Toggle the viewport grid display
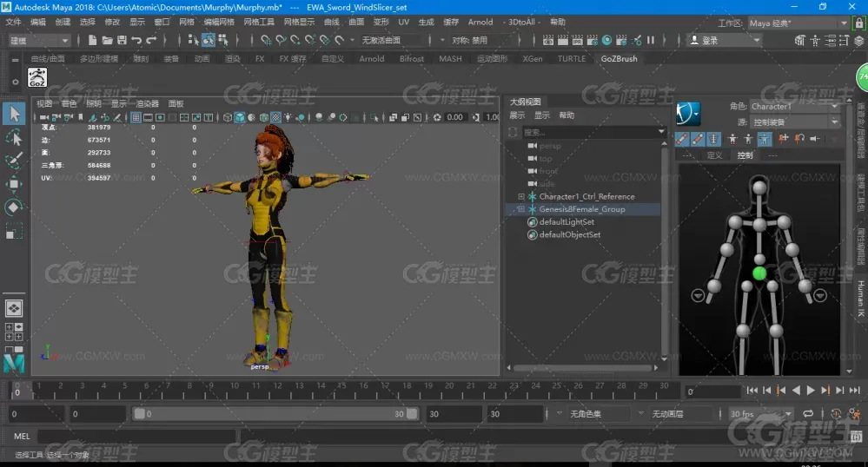 [136, 117]
